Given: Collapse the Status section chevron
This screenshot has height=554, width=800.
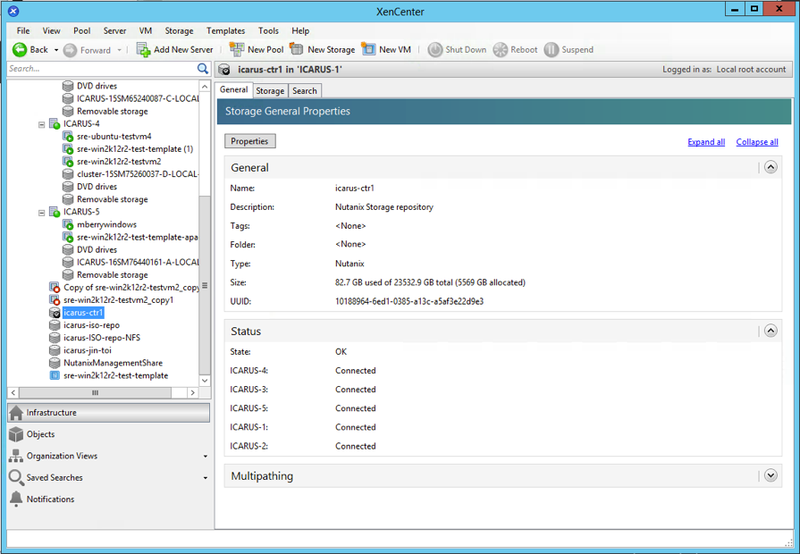Looking at the screenshot, I should click(770, 331).
